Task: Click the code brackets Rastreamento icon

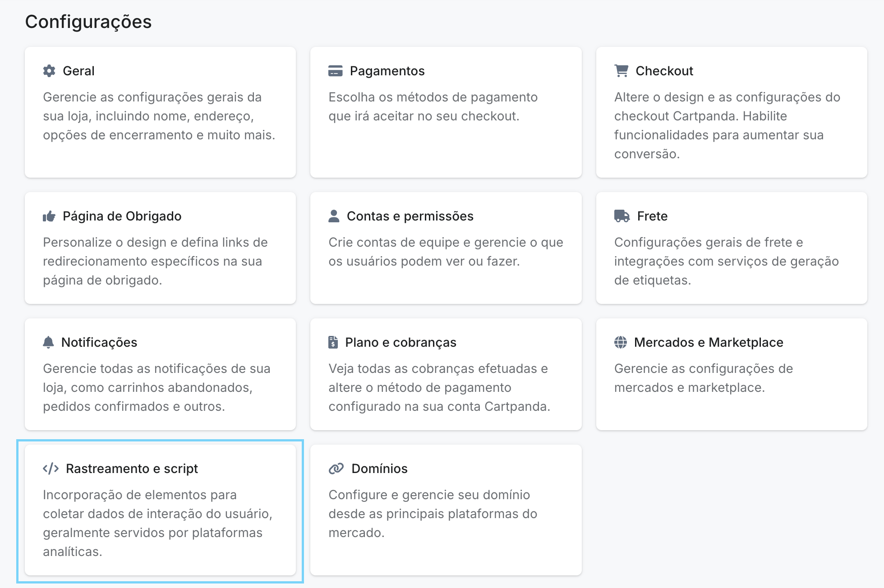Action: click(51, 469)
